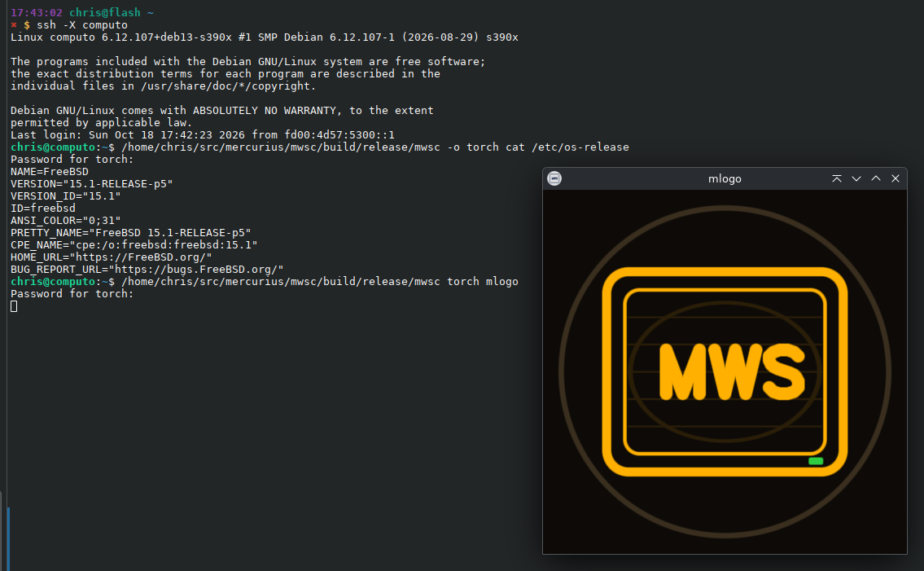Click the 'Linux computo' kernel banner line

point(265,37)
